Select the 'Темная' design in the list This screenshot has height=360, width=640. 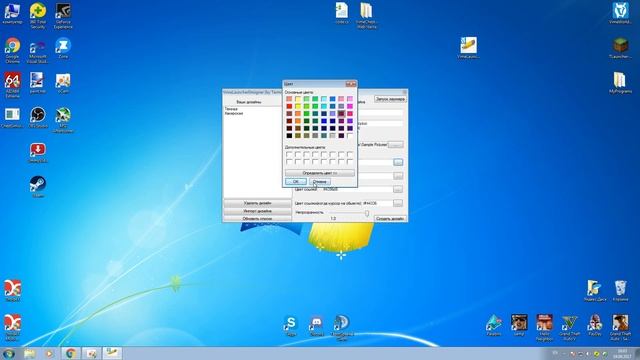pyautogui.click(x=231, y=109)
